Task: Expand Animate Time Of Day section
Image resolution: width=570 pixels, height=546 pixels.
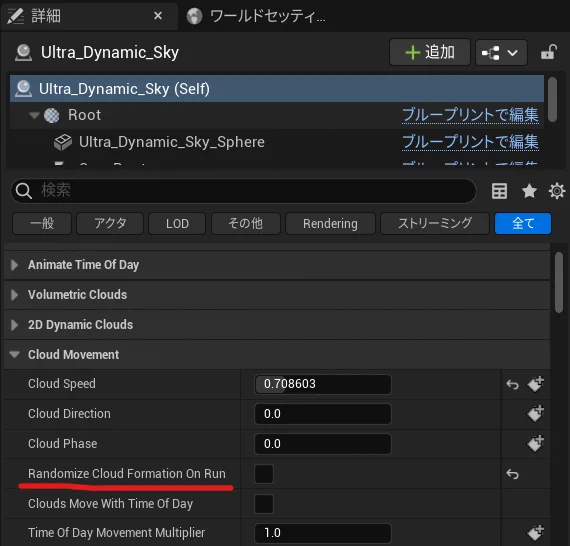Action: (x=15, y=265)
